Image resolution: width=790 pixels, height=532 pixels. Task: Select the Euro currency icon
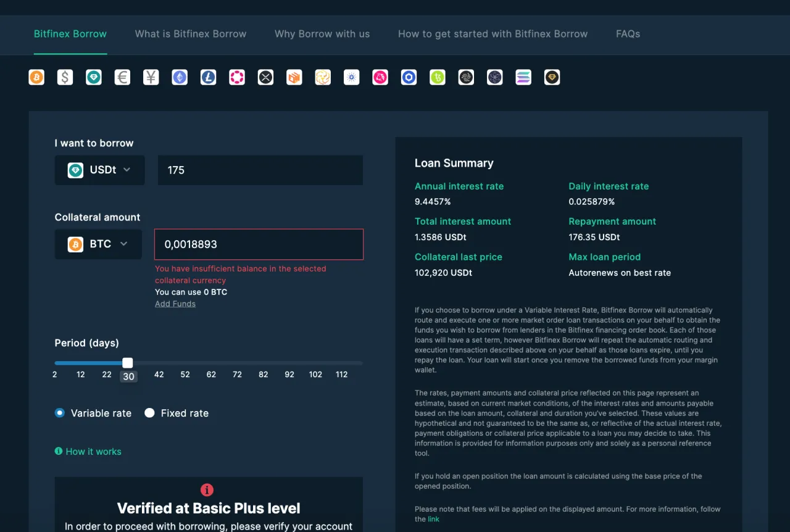(122, 77)
